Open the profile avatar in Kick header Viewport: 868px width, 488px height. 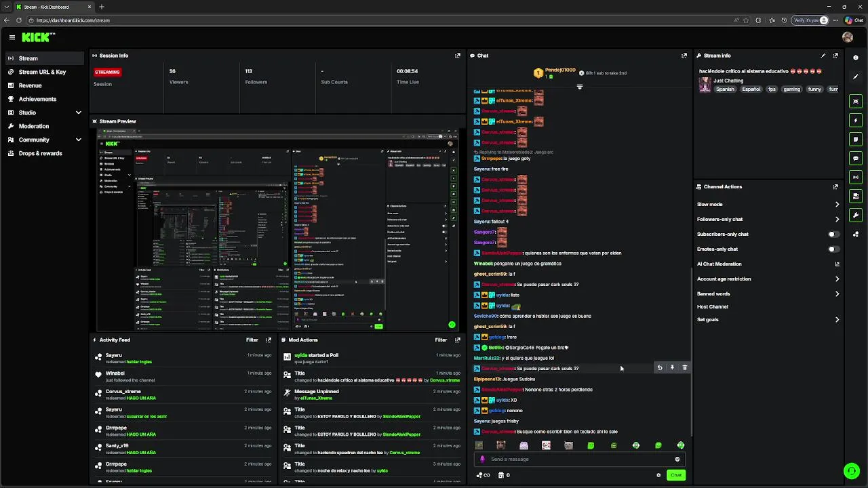[847, 38]
